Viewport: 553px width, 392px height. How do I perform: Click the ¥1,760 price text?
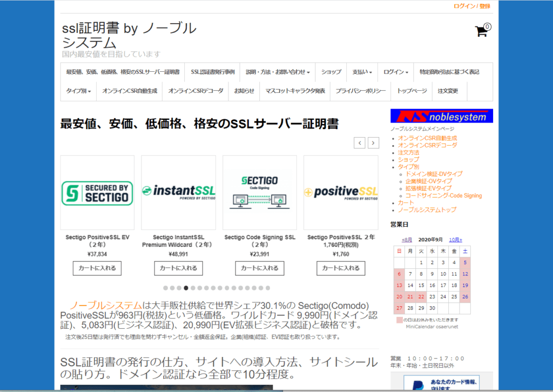click(341, 254)
